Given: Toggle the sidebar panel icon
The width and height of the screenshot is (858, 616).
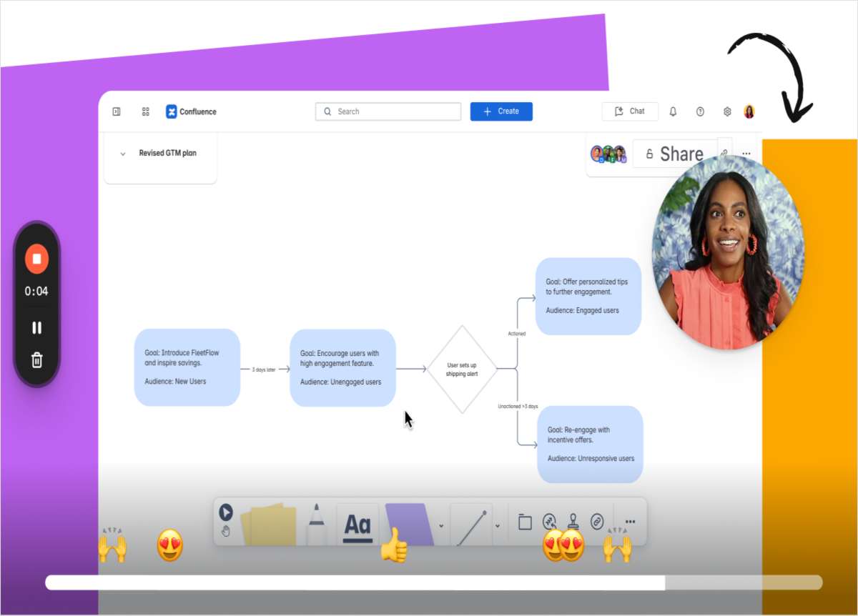Looking at the screenshot, I should pos(117,111).
